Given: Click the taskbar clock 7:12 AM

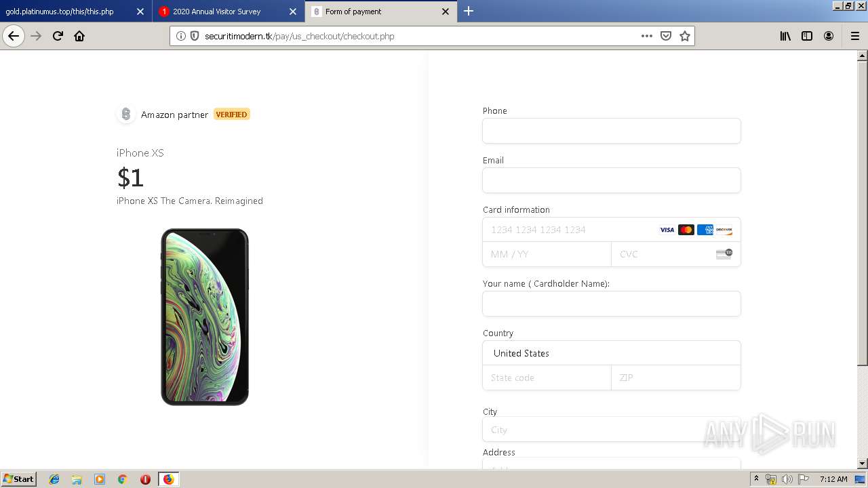Looking at the screenshot, I should (x=833, y=479).
